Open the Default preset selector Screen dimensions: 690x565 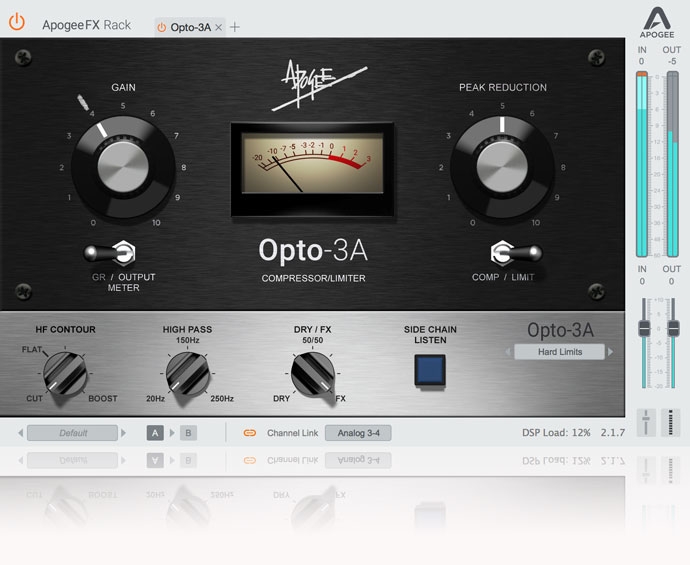tap(72, 433)
